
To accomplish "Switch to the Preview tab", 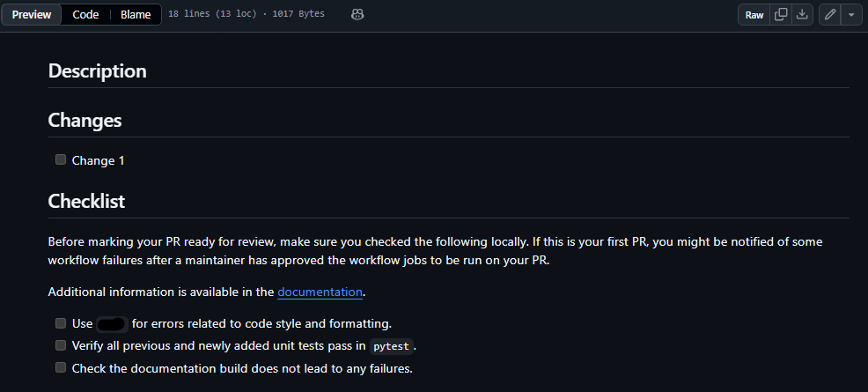I will [x=32, y=15].
